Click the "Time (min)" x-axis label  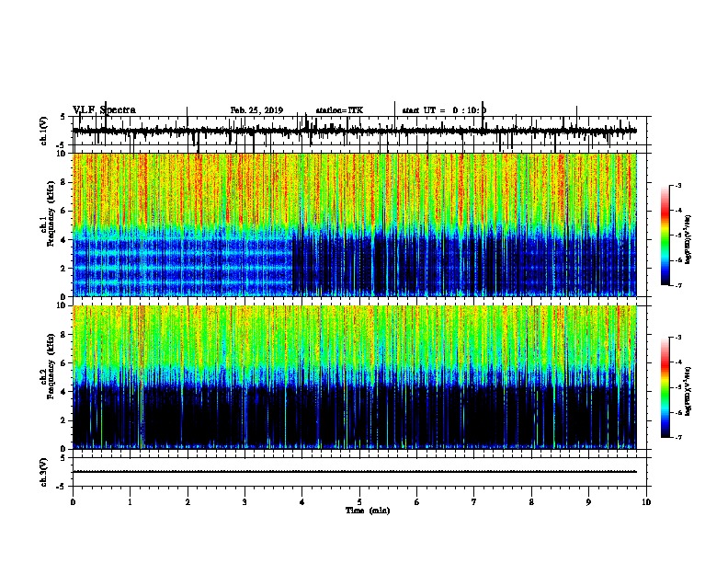pyautogui.click(x=368, y=511)
